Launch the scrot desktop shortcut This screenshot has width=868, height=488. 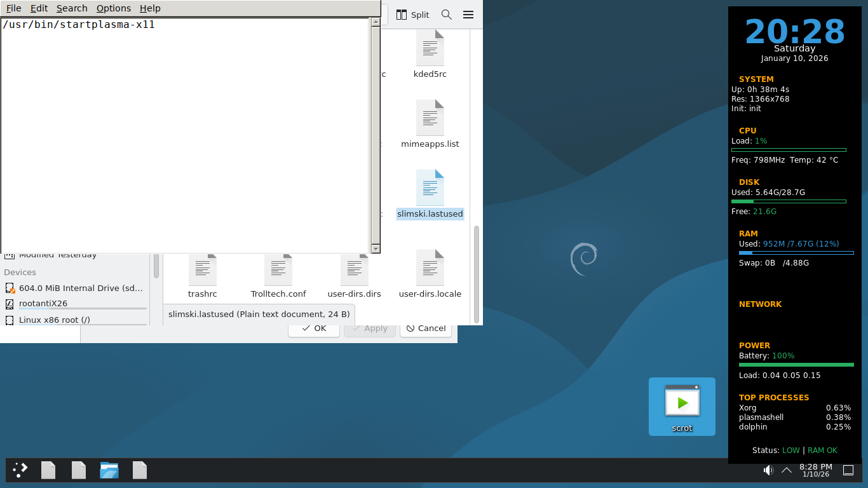tap(682, 407)
